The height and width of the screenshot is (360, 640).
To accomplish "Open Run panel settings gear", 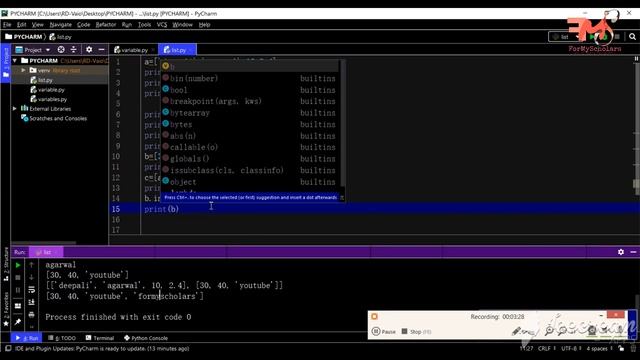I will coord(621,252).
